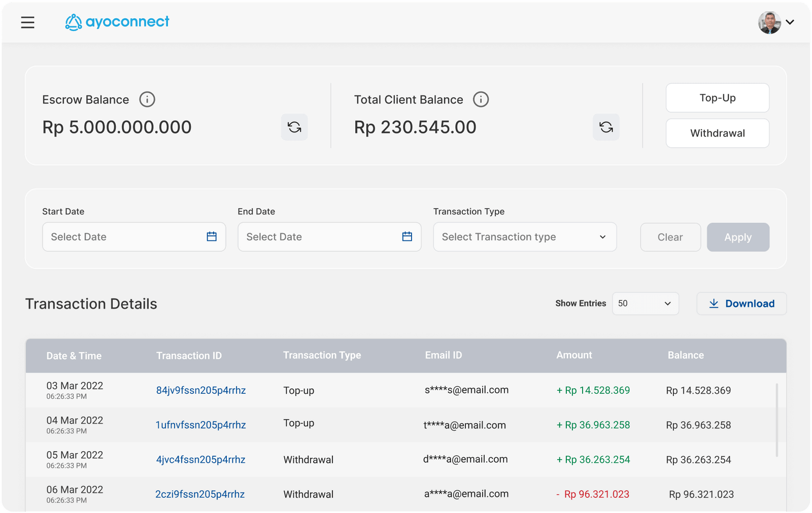Viewport: 812px width, 513px height.
Task: Refresh the Escrow Balance
Action: click(294, 127)
